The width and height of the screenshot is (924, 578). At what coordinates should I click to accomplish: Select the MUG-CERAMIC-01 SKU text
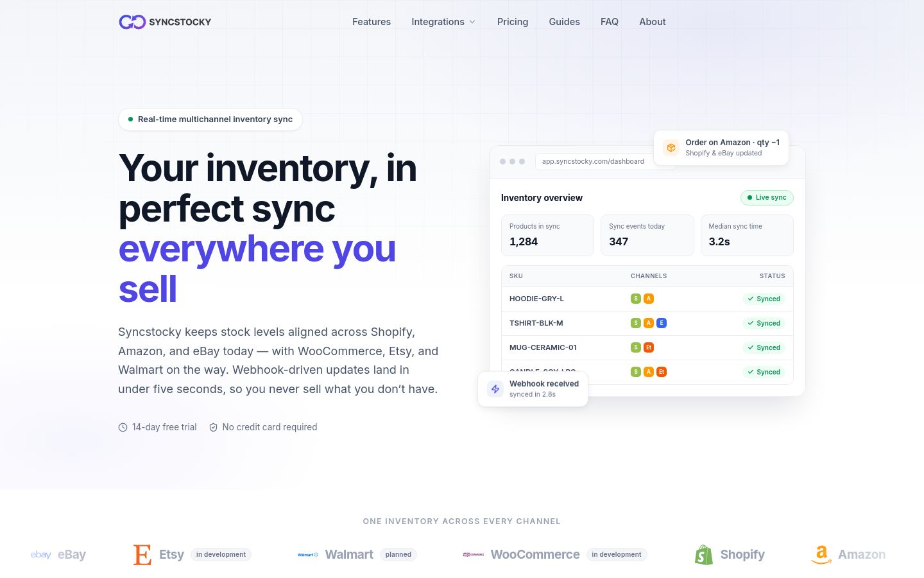(543, 347)
